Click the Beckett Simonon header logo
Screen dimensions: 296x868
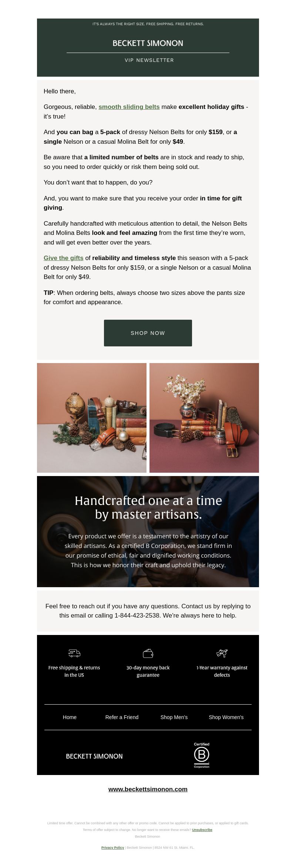(x=148, y=43)
